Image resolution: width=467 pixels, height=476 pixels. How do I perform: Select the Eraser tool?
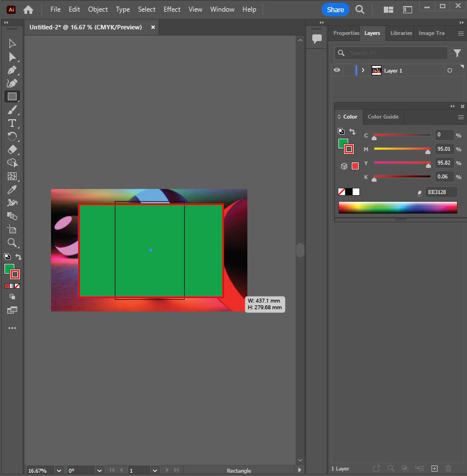(12, 150)
